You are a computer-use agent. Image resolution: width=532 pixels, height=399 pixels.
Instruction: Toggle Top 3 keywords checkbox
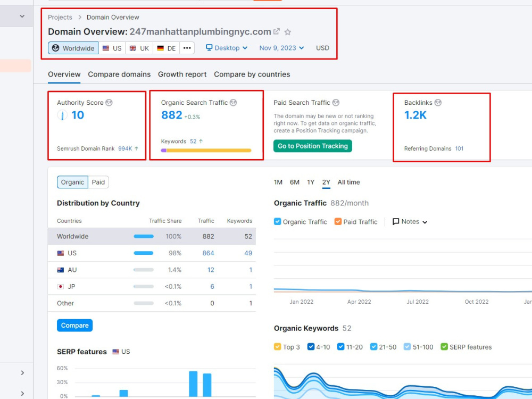coord(278,347)
